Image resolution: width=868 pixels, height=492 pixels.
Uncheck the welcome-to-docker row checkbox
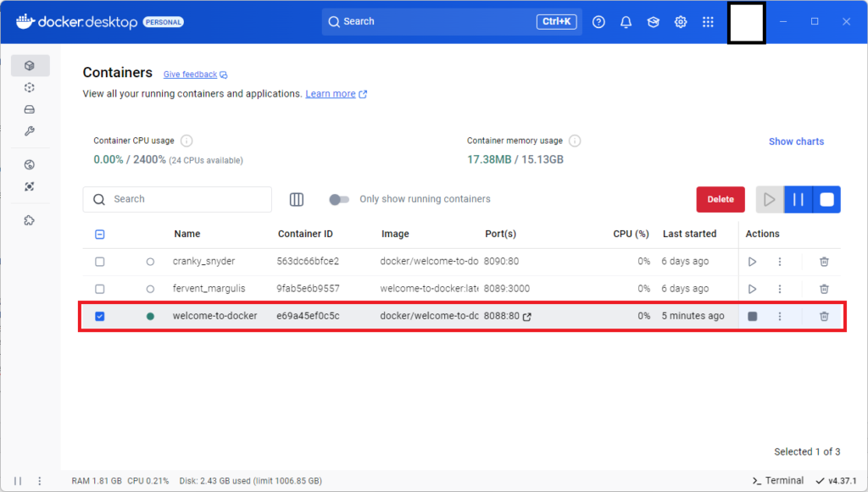point(100,317)
